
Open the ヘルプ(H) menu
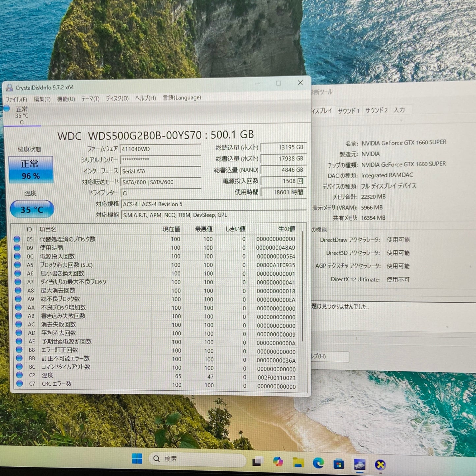tap(145, 98)
